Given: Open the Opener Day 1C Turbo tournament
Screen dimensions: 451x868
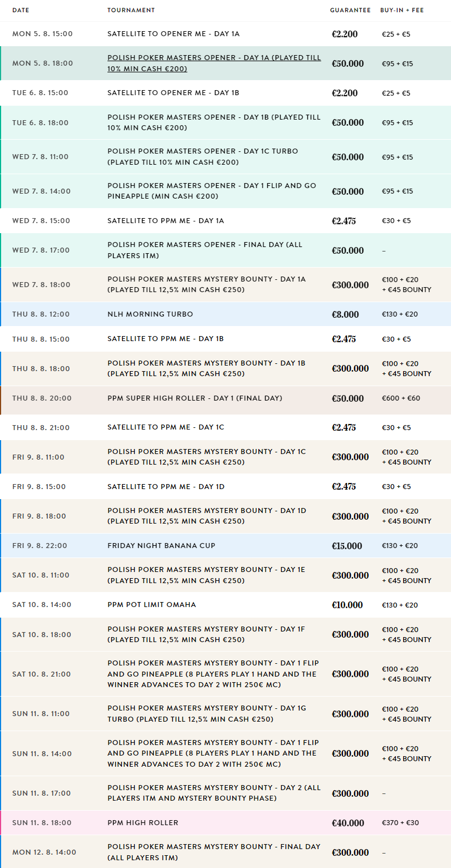Looking at the screenshot, I should pos(203,156).
